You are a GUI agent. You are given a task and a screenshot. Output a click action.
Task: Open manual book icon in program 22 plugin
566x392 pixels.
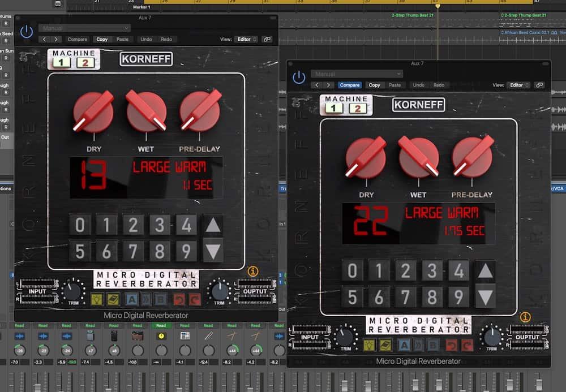(385, 345)
